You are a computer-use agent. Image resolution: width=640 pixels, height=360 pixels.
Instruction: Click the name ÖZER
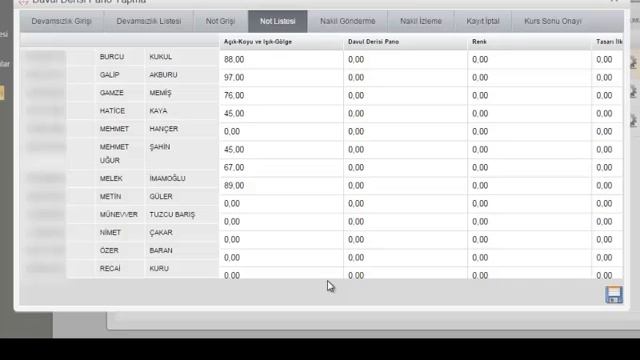tap(109, 250)
